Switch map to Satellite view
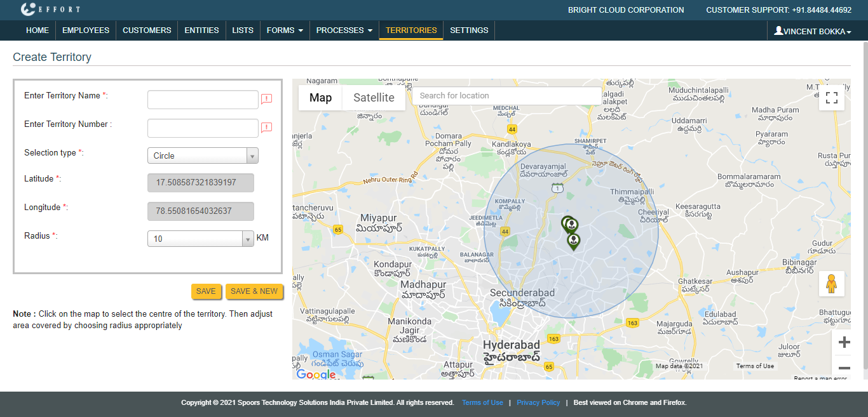This screenshot has height=417, width=868. (x=374, y=98)
